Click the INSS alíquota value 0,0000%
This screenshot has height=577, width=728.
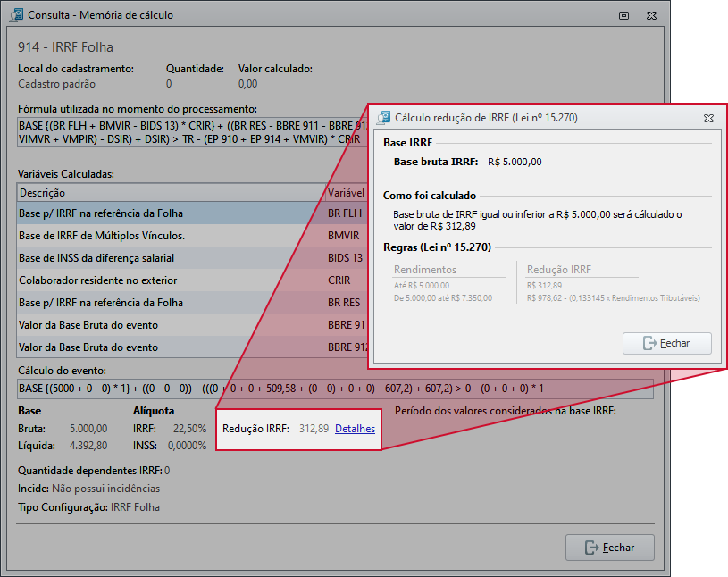coord(187,446)
